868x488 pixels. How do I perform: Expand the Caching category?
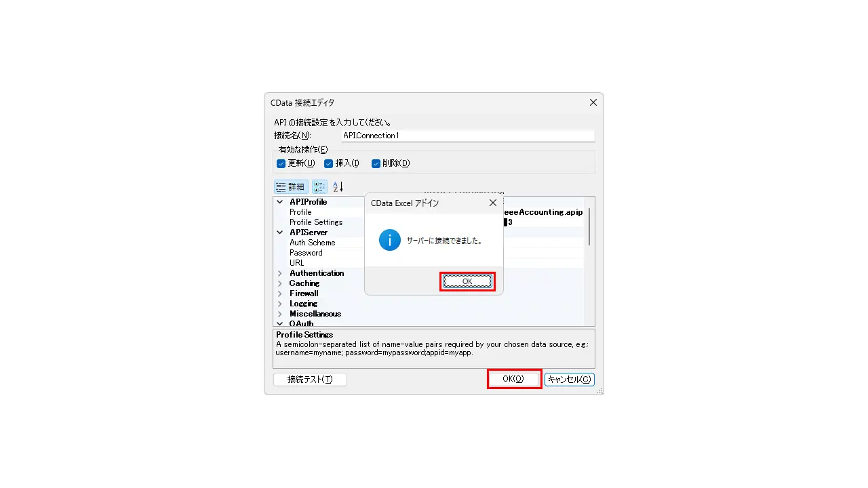point(280,283)
